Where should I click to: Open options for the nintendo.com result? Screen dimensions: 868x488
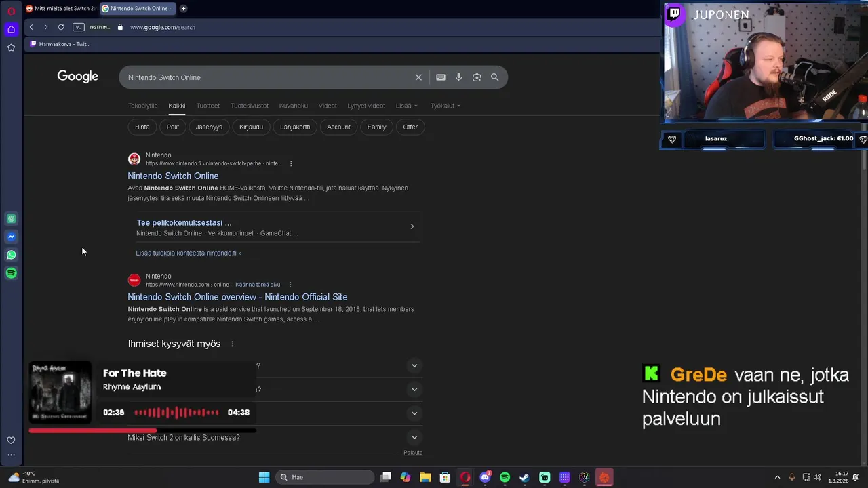(x=290, y=285)
